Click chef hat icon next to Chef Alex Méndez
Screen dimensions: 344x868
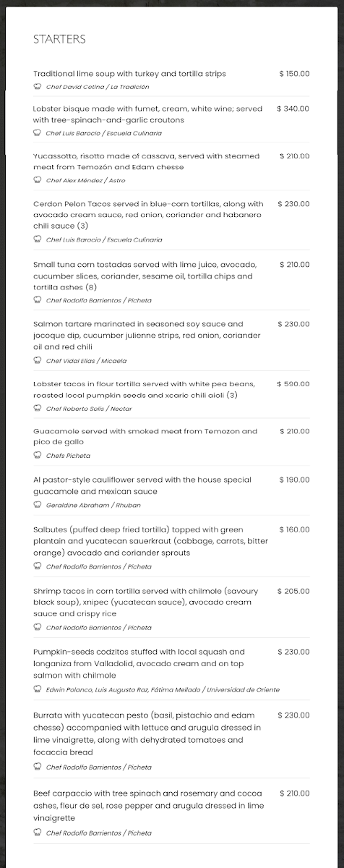click(x=38, y=180)
